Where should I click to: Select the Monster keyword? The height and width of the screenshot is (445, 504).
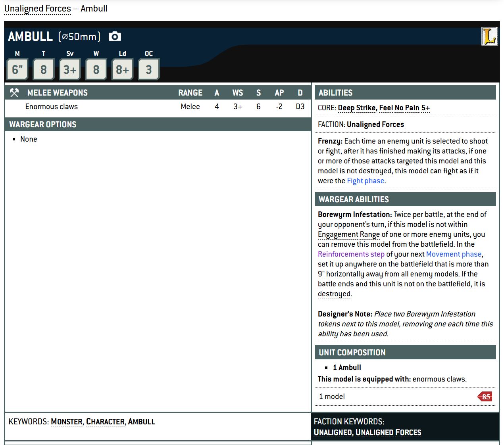pos(67,422)
